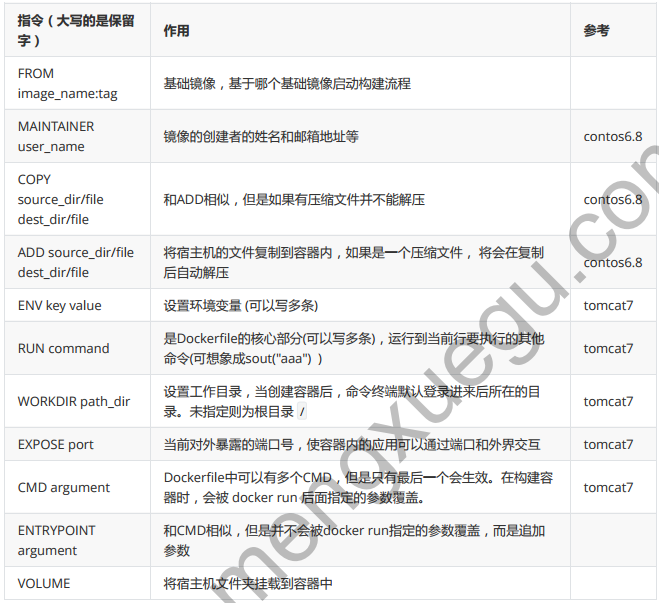Select the EXPOSE description '当前对外暴露的端口号'
This screenshot has width=659, height=603.
point(229,445)
